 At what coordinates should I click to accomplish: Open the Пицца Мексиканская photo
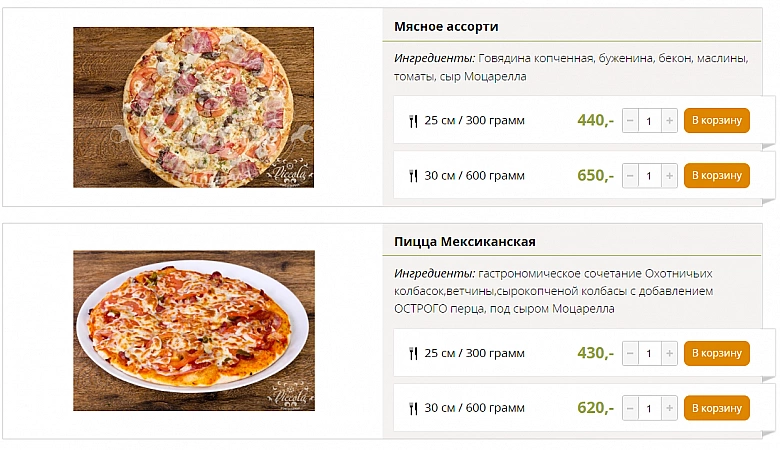coord(193,330)
